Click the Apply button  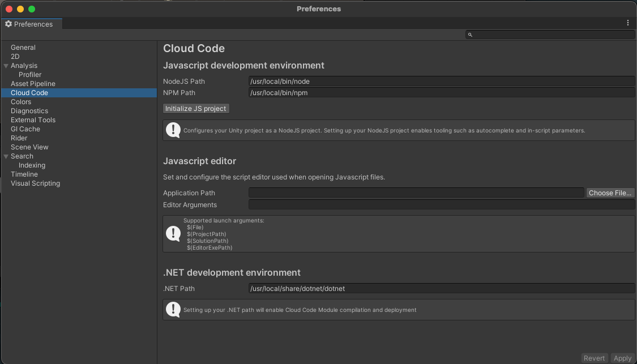pyautogui.click(x=622, y=358)
